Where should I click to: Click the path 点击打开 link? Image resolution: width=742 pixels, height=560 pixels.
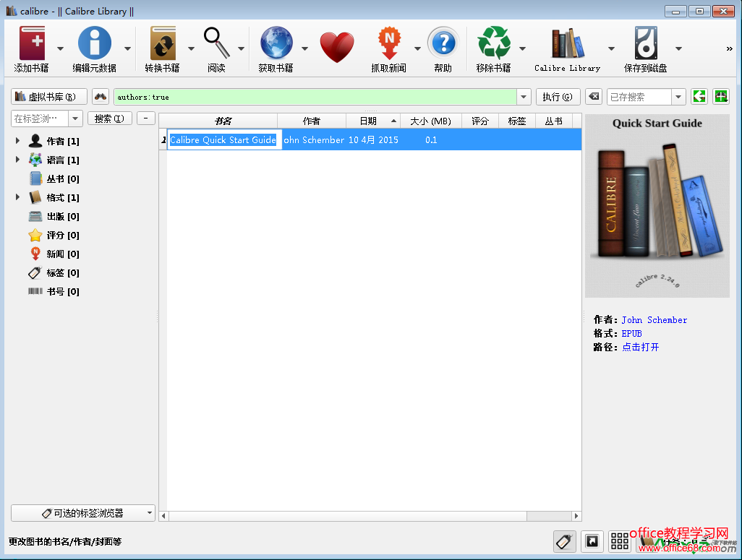click(640, 347)
